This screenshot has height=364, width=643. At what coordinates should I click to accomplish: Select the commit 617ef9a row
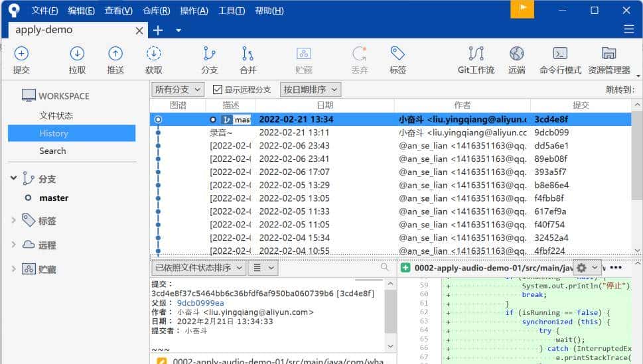[390, 211]
